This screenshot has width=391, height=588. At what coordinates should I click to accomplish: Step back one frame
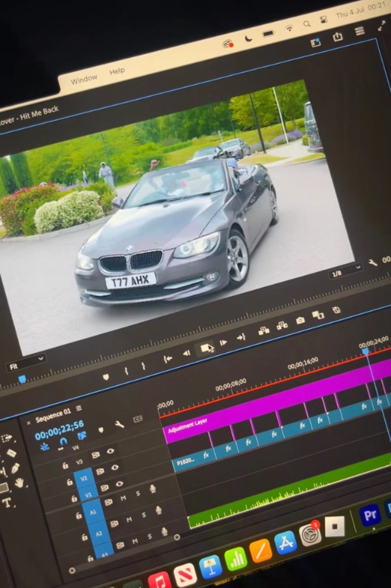(187, 353)
